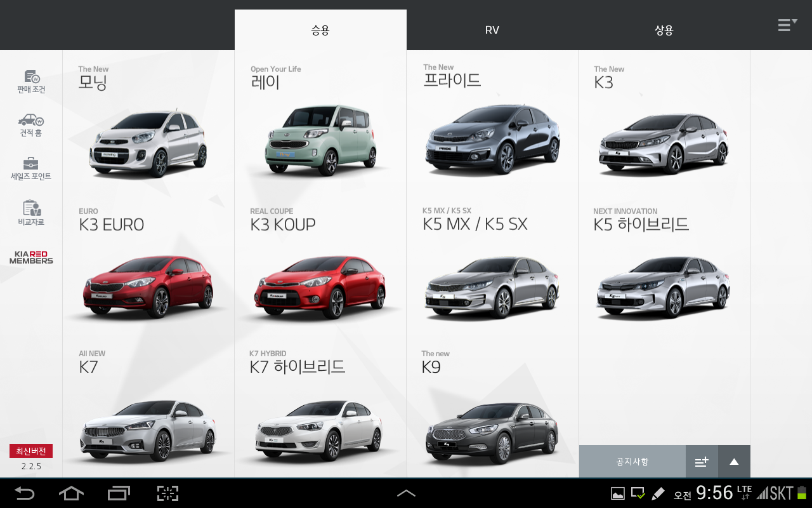Tap the screenshot capture icon in navigation bar
The height and width of the screenshot is (508, 812).
[x=167, y=493]
